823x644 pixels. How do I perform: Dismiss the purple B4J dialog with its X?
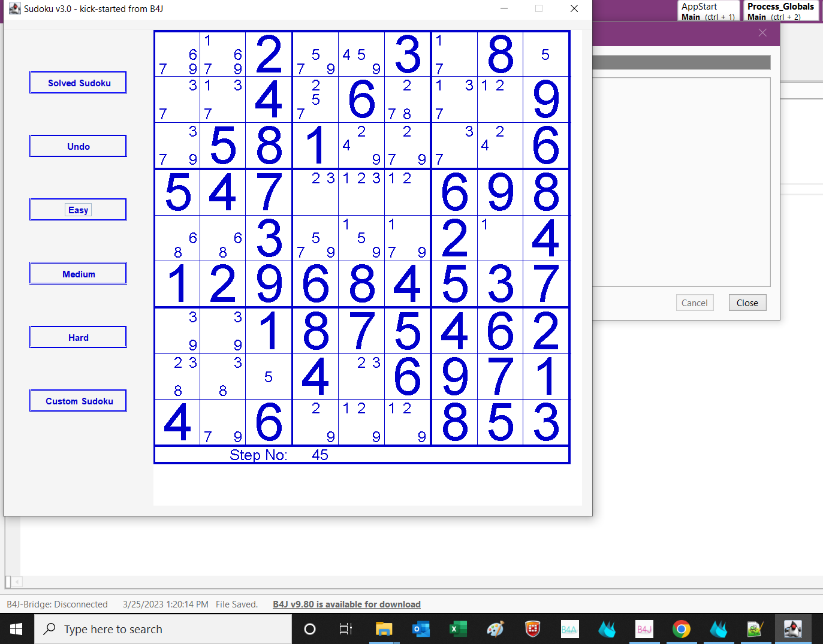pos(762,32)
